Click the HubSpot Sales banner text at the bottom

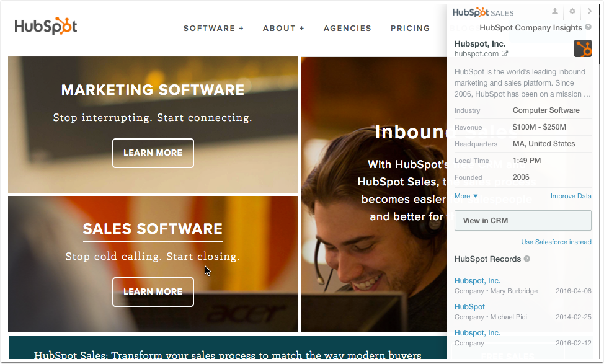pos(228,355)
